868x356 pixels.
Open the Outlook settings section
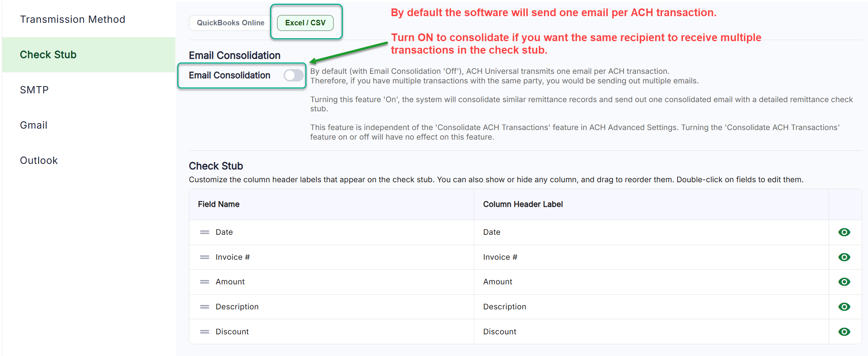[x=39, y=160]
